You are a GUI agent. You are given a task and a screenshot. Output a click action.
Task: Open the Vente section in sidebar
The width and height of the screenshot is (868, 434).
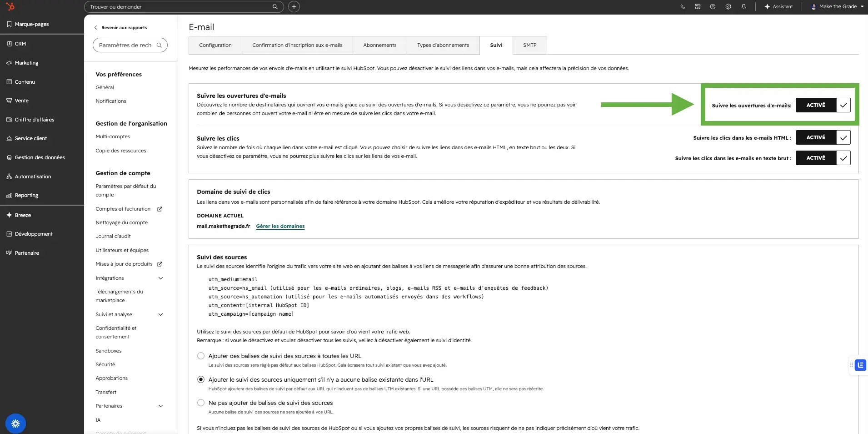coord(18,101)
